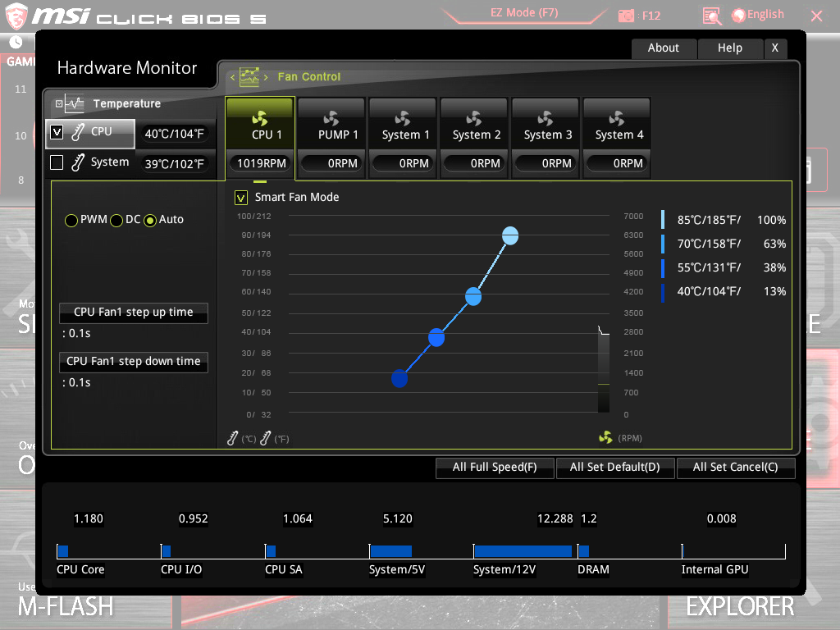
Task: Click the CPU thermometer icon
Action: [78, 132]
